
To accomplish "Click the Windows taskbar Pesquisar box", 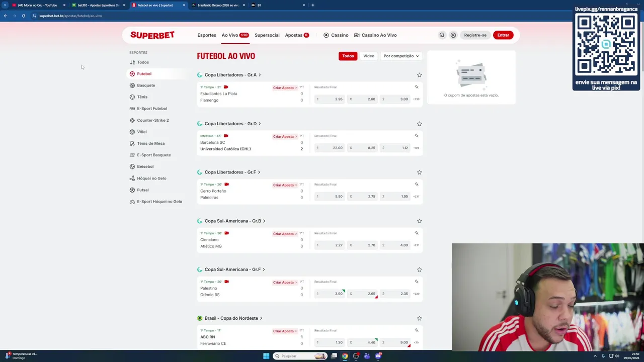I will (300, 356).
